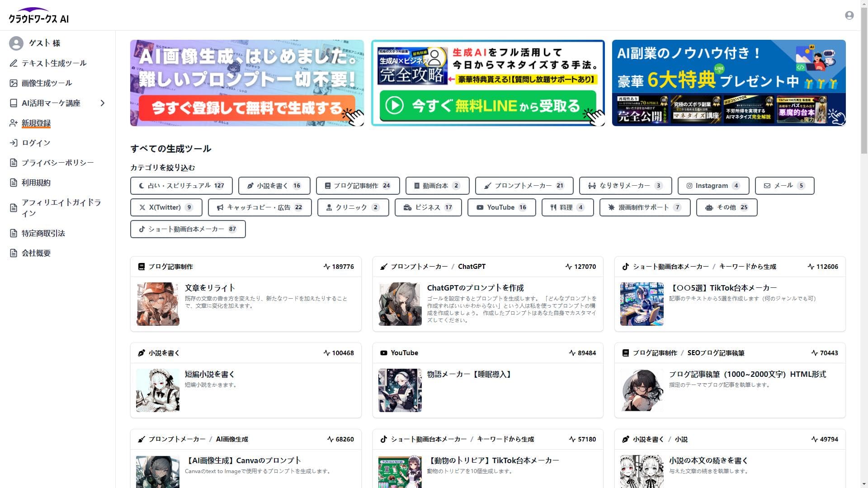Image resolution: width=868 pixels, height=488 pixels.
Task: Filter by YouTube category chip
Action: coord(501,207)
